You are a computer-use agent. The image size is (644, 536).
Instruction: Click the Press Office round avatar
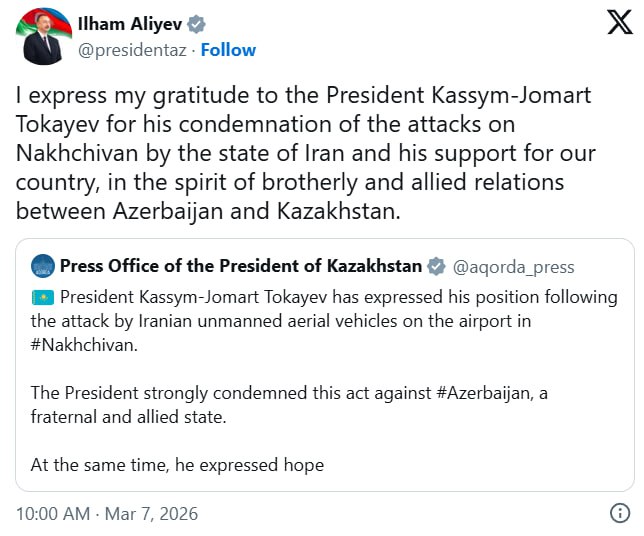[43, 266]
